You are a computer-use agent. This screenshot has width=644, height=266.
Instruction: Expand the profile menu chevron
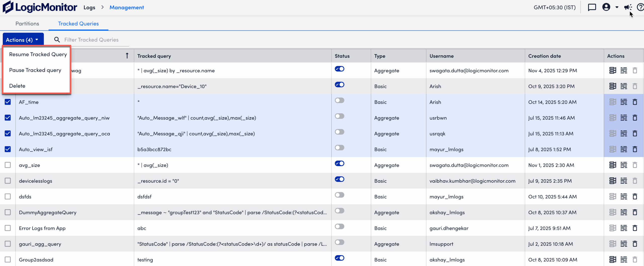pyautogui.click(x=617, y=7)
